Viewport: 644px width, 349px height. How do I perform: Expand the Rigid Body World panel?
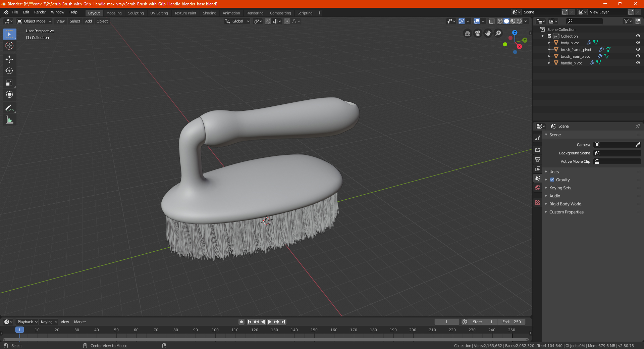click(565, 204)
